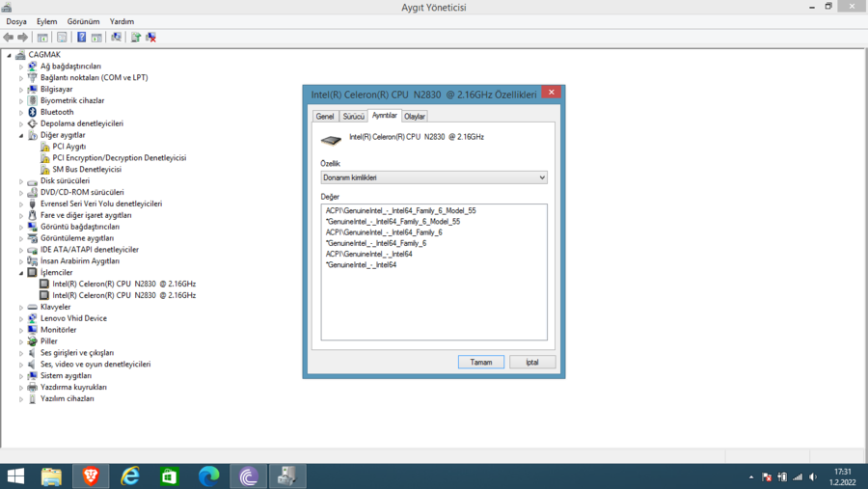Select the Lenovo Vhid Device item
The height and width of the screenshot is (489, 868).
coord(73,318)
